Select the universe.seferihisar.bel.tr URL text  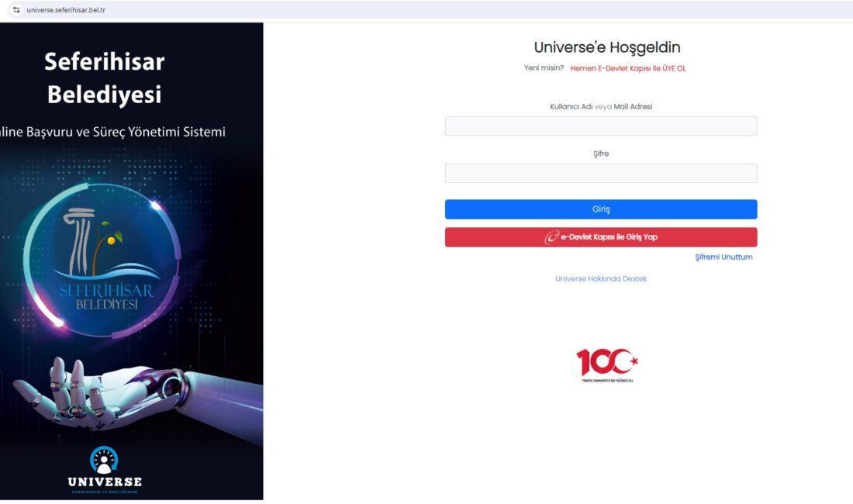[66, 10]
